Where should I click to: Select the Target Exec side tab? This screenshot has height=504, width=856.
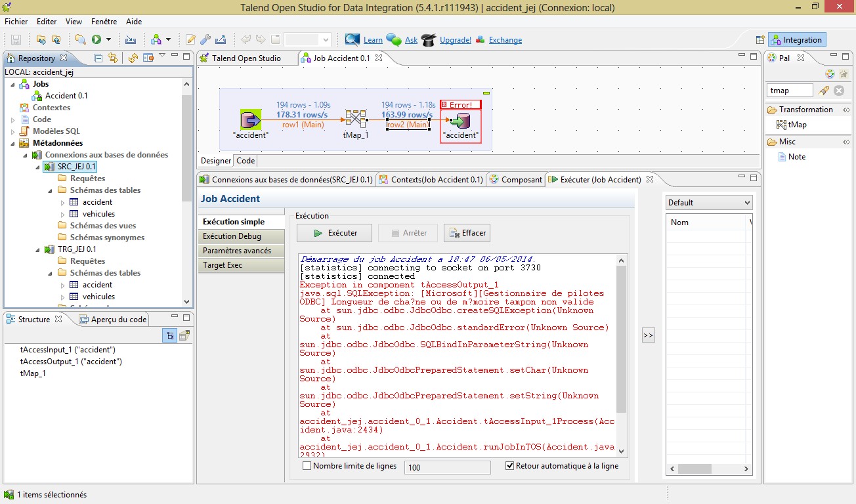[x=241, y=265]
